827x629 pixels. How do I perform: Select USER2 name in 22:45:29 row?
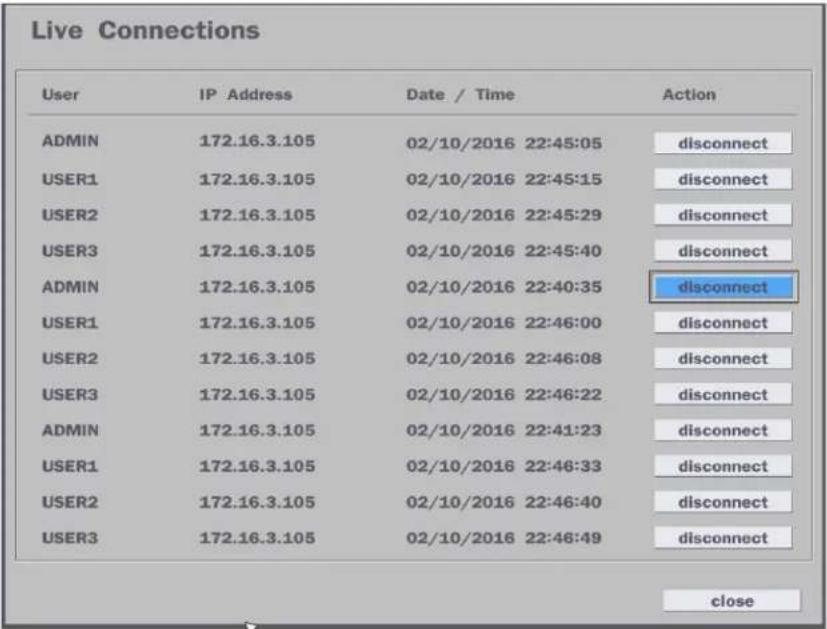click(x=70, y=215)
